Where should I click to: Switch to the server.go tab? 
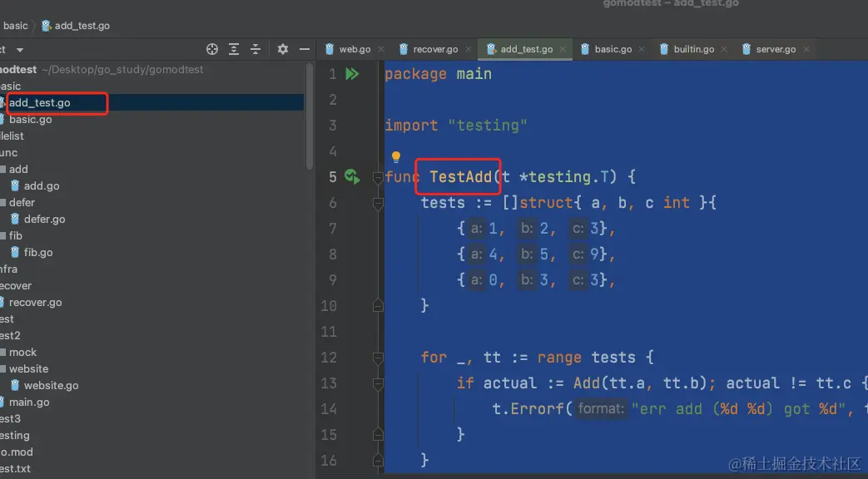[776, 49]
